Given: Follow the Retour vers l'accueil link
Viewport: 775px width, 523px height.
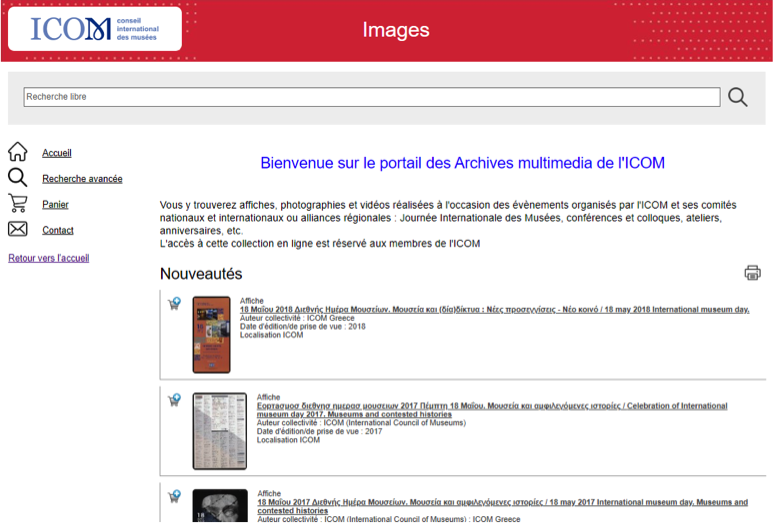Looking at the screenshot, I should point(48,258).
